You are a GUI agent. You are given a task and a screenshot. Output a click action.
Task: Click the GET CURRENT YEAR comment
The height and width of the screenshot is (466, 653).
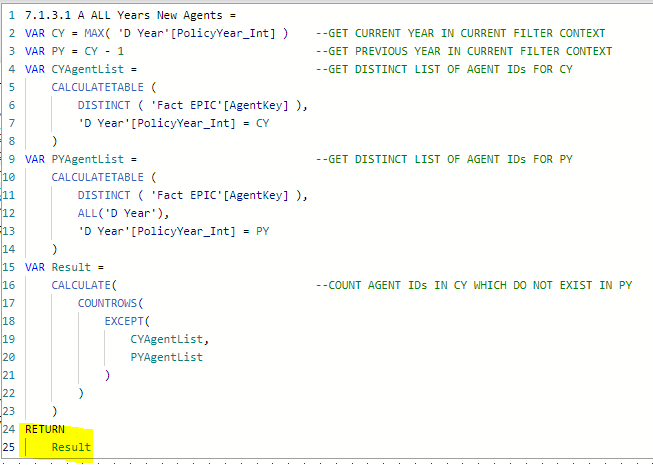point(461,33)
